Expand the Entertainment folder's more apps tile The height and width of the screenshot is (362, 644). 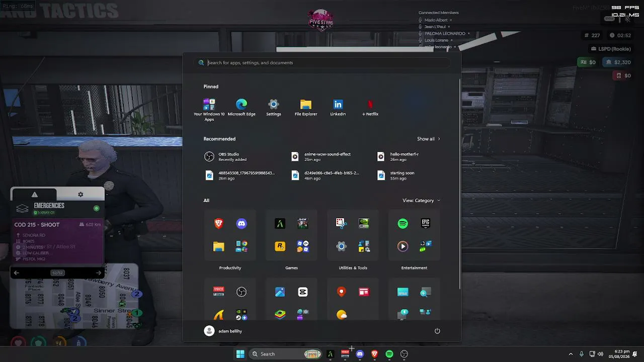426,246
